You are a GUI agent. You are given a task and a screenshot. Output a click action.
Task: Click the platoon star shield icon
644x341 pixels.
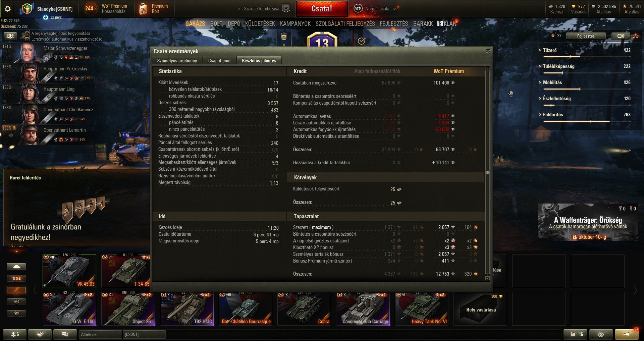tap(286, 8)
